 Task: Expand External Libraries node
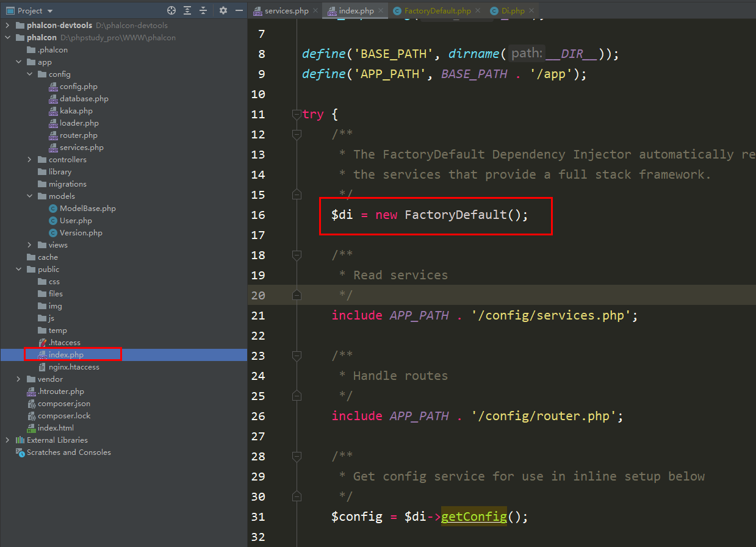coord(7,440)
